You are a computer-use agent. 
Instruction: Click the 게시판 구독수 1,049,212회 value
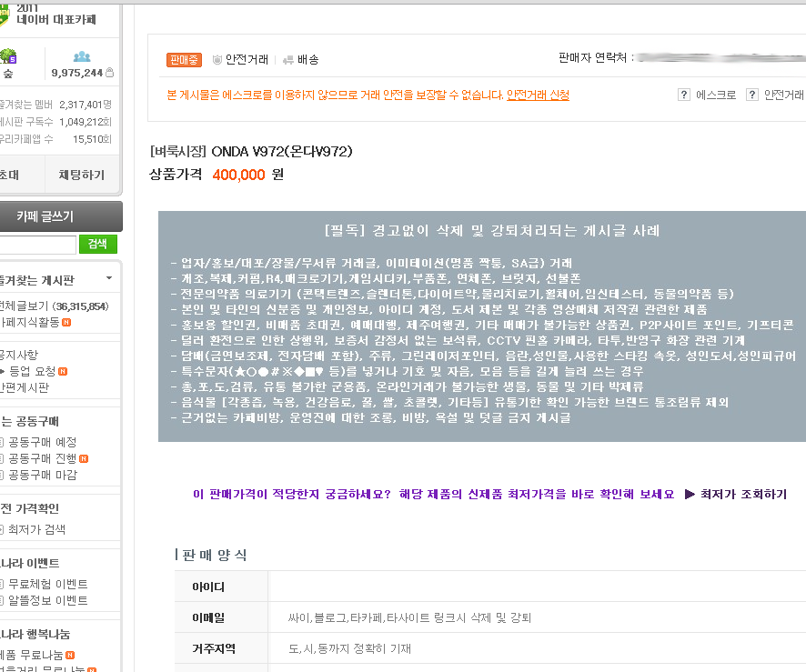pyautogui.click(x=86, y=122)
